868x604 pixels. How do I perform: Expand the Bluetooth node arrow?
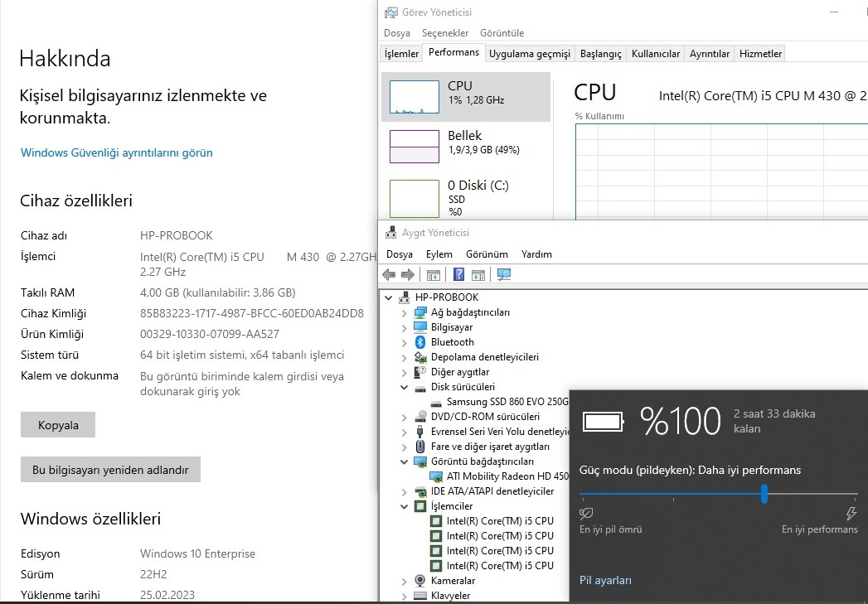tap(404, 342)
